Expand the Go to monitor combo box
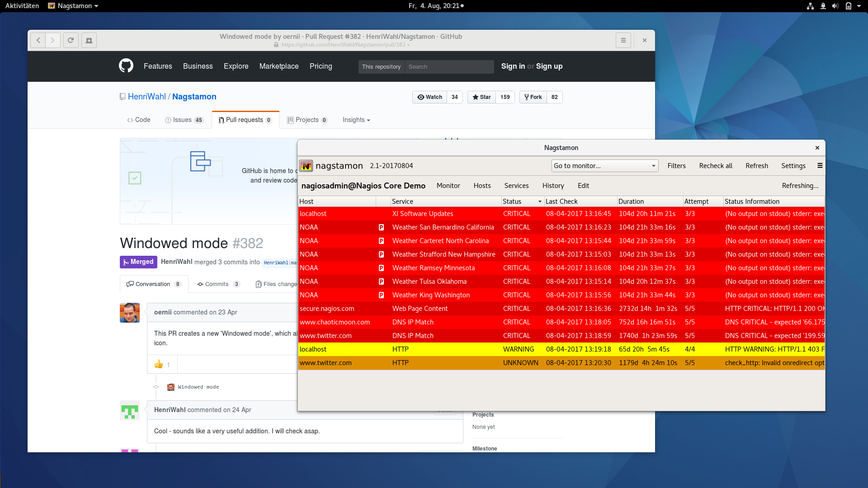The image size is (868, 488). pyautogui.click(x=604, y=166)
